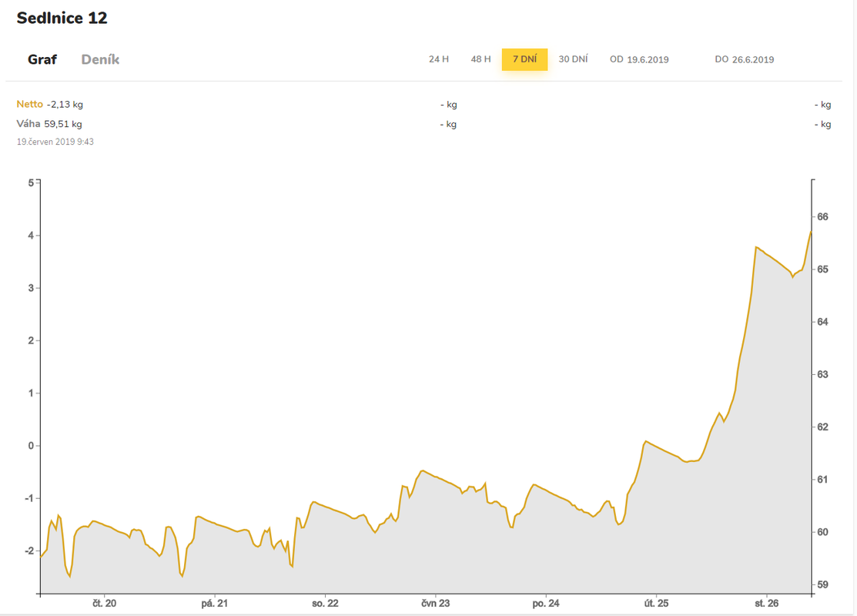Click the 5 tick on left axis
This screenshot has width=857, height=616.
pos(31,183)
